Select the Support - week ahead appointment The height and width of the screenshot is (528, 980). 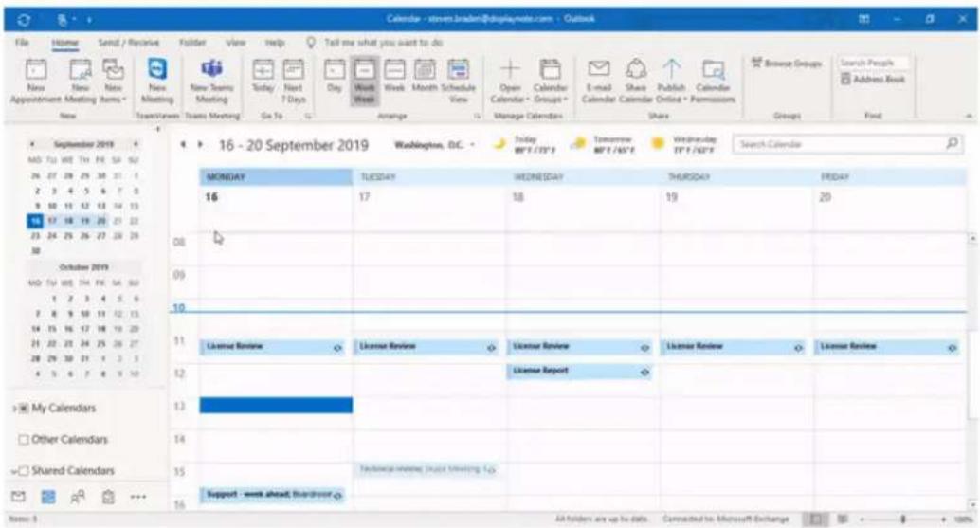click(x=273, y=495)
